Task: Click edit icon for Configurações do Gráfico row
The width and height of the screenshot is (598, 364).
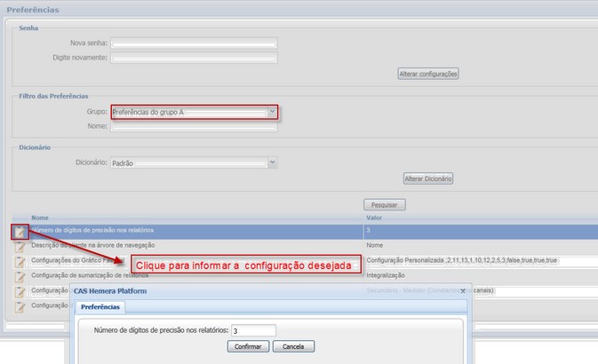Action: click(20, 261)
